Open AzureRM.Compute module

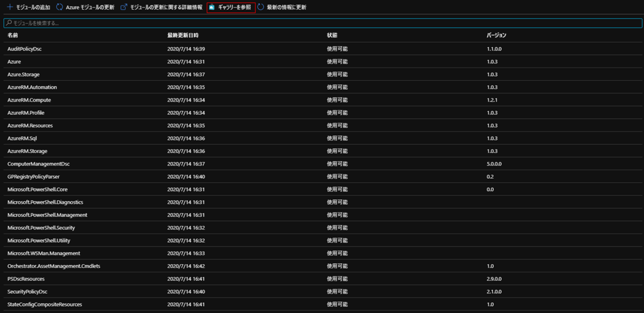pyautogui.click(x=29, y=100)
